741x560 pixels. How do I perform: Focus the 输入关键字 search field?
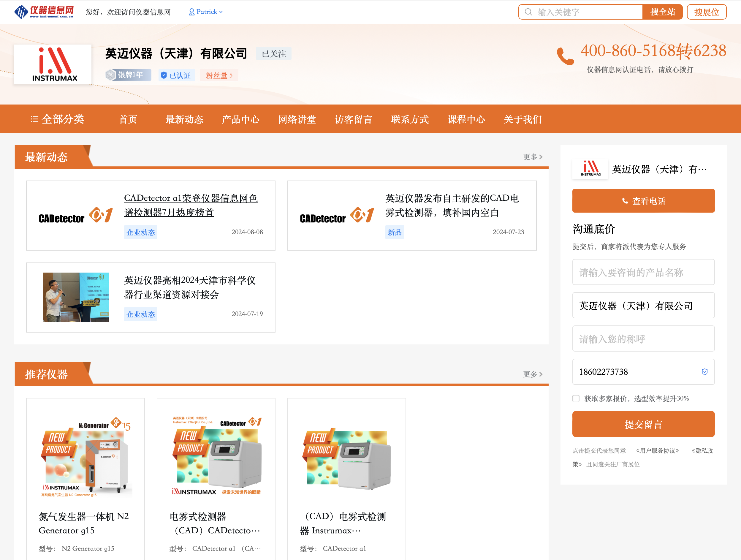581,12
